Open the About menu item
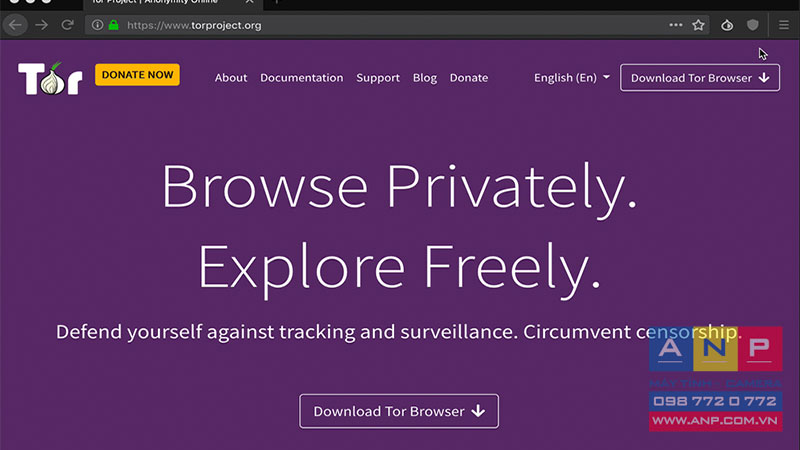Image resolution: width=800 pixels, height=450 pixels. coord(231,78)
